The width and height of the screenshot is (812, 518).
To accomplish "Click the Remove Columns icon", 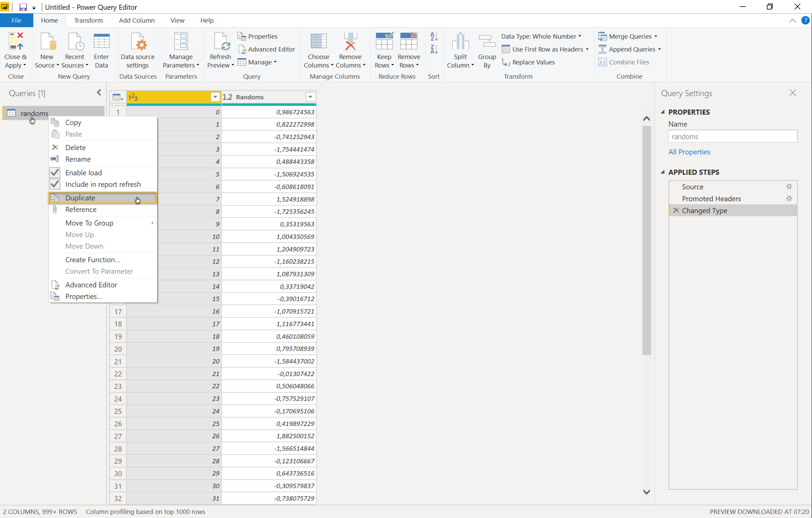I will pyautogui.click(x=351, y=42).
